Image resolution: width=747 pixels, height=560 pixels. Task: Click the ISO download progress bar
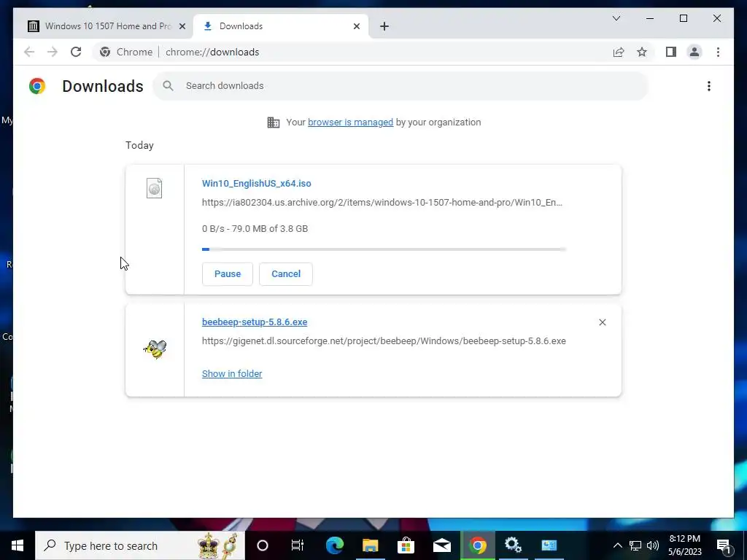coord(384,249)
